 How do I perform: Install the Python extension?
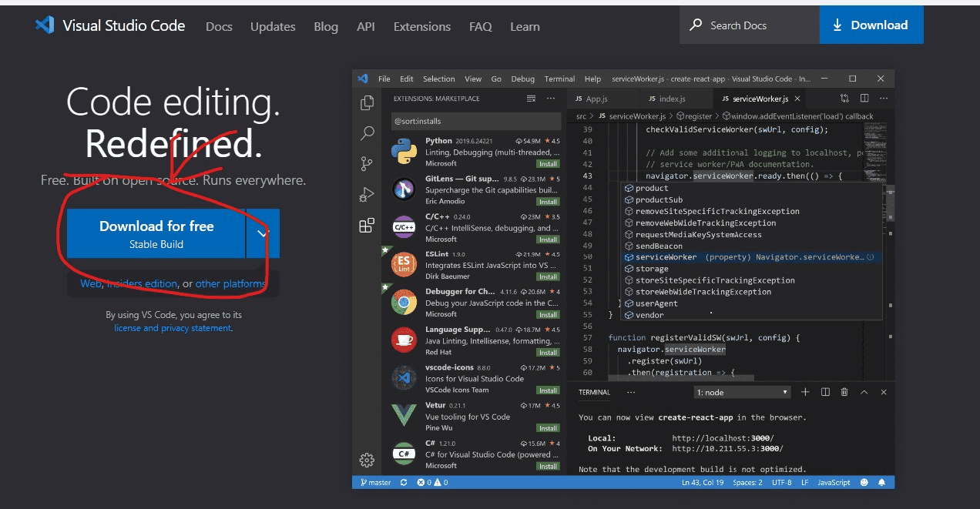(548, 164)
